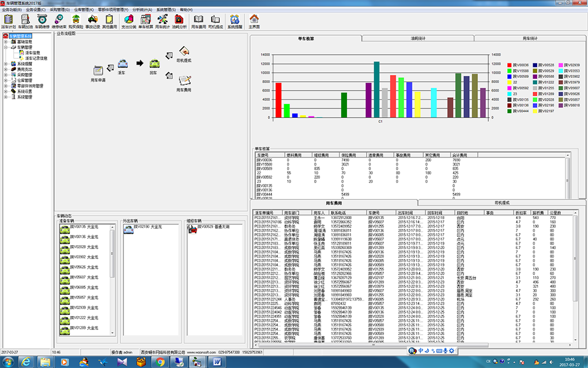Image resolution: width=588 pixels, height=368 pixels.
Task: Click the 用车申请 icon in the flowchart
Action: tap(99, 70)
